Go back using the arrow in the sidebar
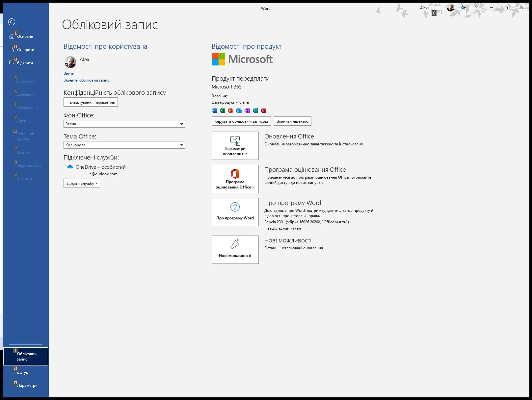 (x=12, y=22)
